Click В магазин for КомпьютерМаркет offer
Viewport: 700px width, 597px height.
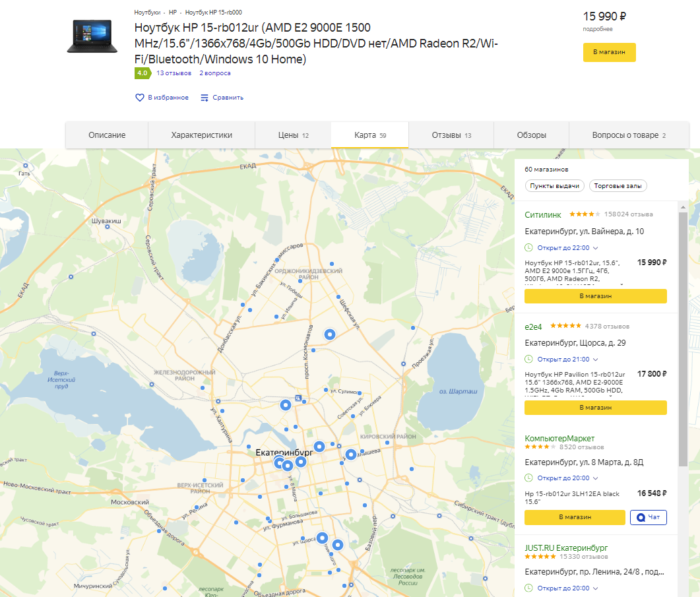(575, 517)
